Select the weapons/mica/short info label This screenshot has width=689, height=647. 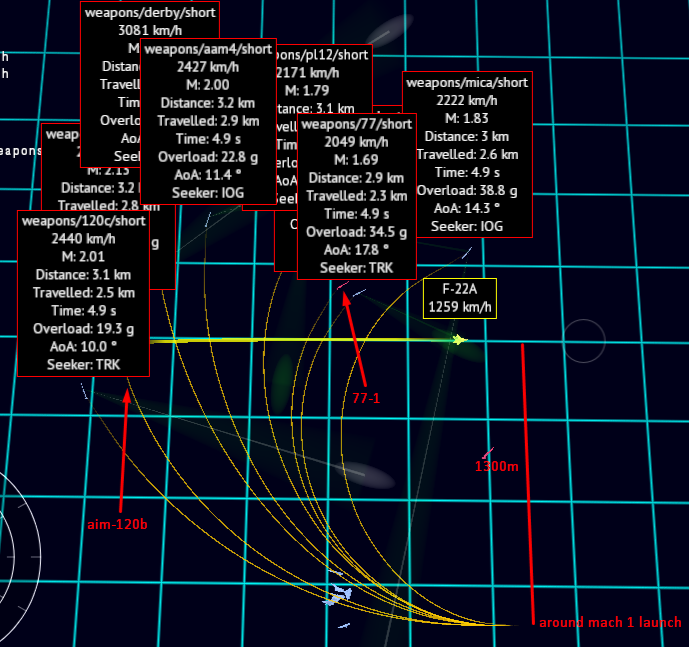pyautogui.click(x=467, y=154)
